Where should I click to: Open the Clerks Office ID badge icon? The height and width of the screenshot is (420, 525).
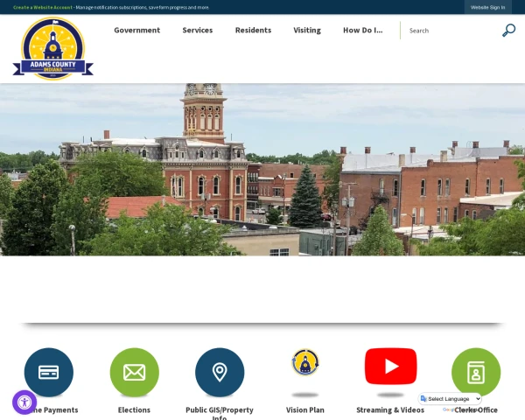coord(476,372)
